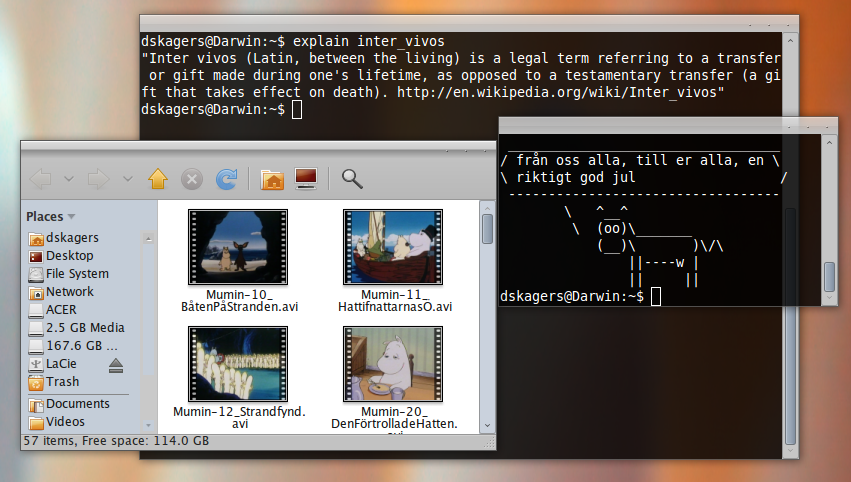
Task: Click the Mumin-12_Strandfynd.avi file name
Action: pyautogui.click(x=239, y=417)
